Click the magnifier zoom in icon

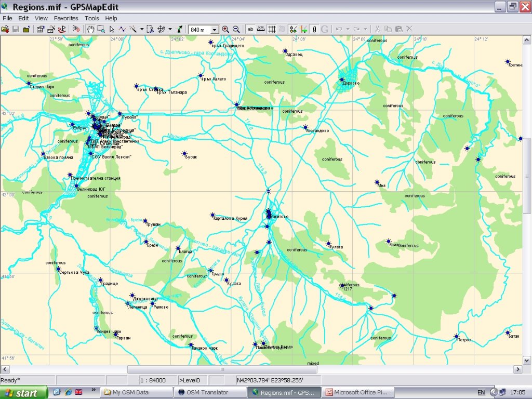coord(225,29)
